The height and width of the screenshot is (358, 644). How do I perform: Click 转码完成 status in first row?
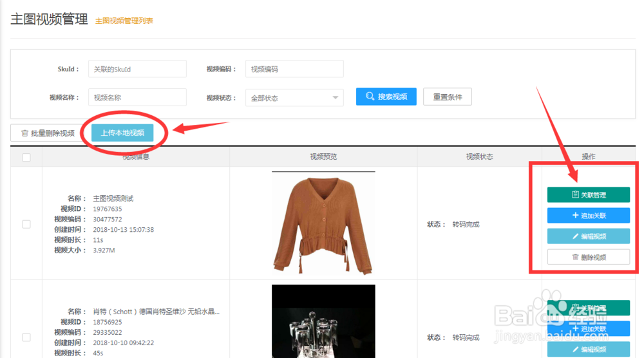[x=466, y=224]
